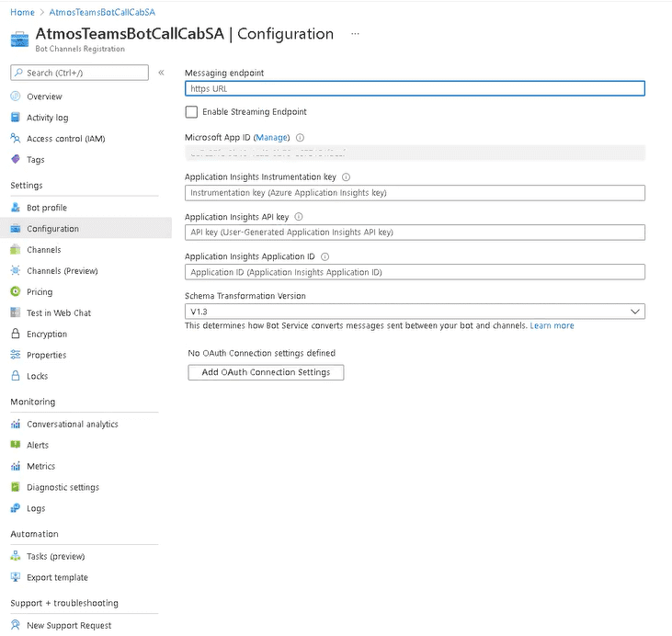Screen dimensions: 672x636
Task: Click the Encryption lock icon
Action: (16, 335)
